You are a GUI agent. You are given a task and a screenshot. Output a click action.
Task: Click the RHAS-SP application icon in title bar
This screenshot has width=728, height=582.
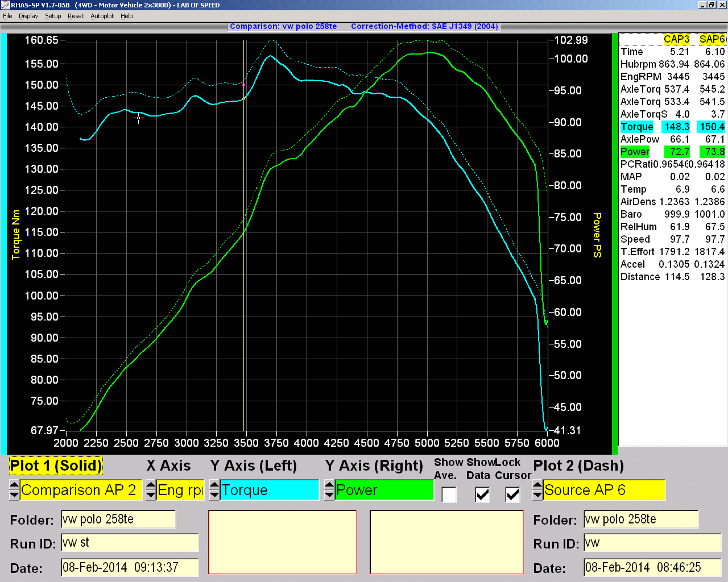click(5, 5)
